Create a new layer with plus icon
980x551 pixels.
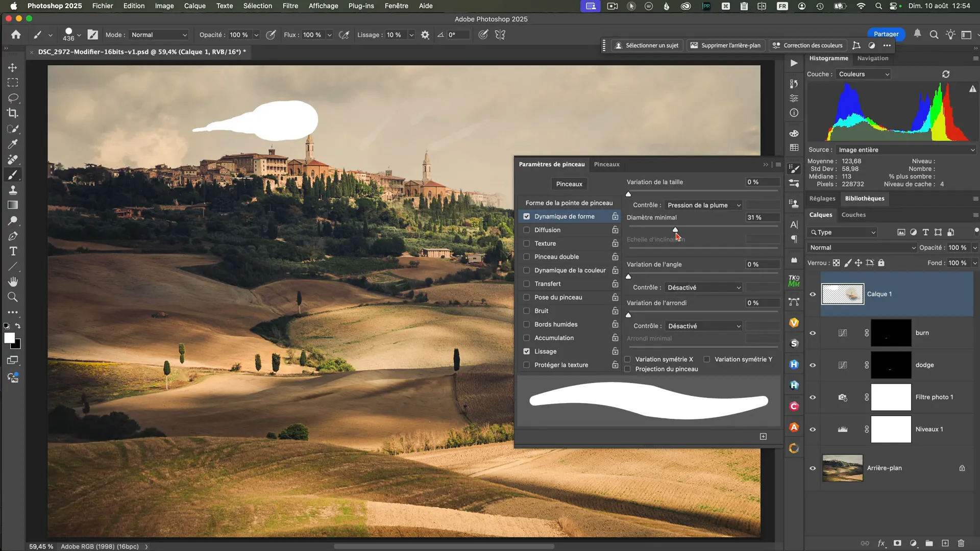pyautogui.click(x=945, y=543)
